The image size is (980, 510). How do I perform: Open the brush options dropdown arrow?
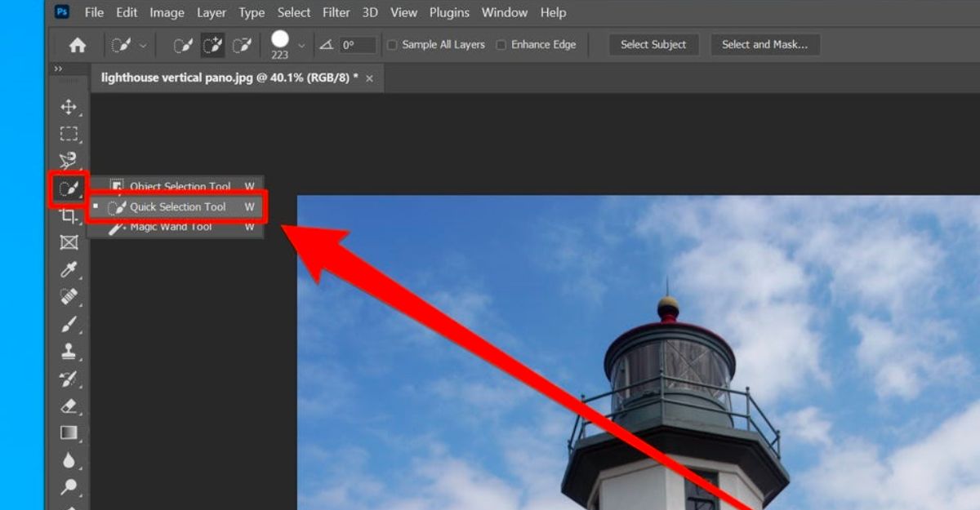(302, 46)
